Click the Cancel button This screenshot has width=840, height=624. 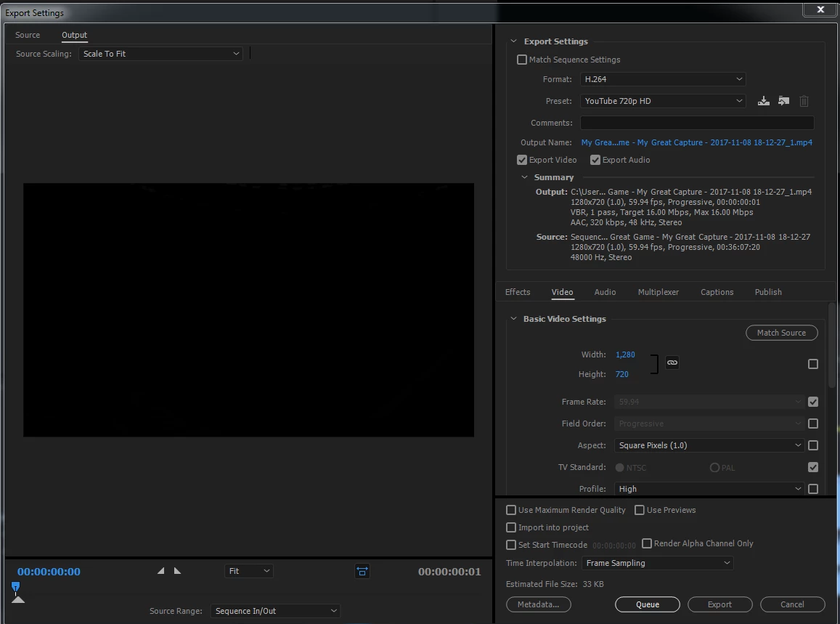pos(792,604)
